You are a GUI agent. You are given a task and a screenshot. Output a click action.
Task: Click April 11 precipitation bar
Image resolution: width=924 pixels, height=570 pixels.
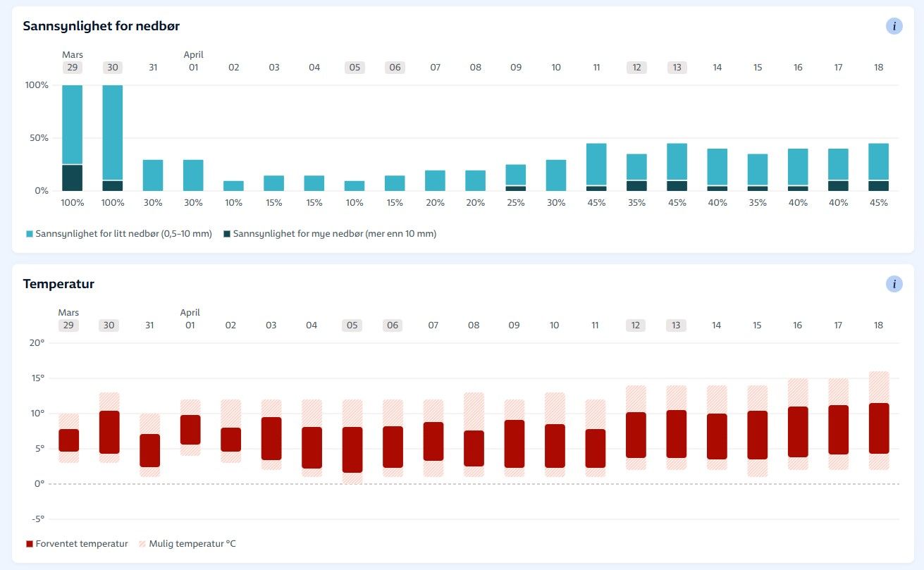596,166
